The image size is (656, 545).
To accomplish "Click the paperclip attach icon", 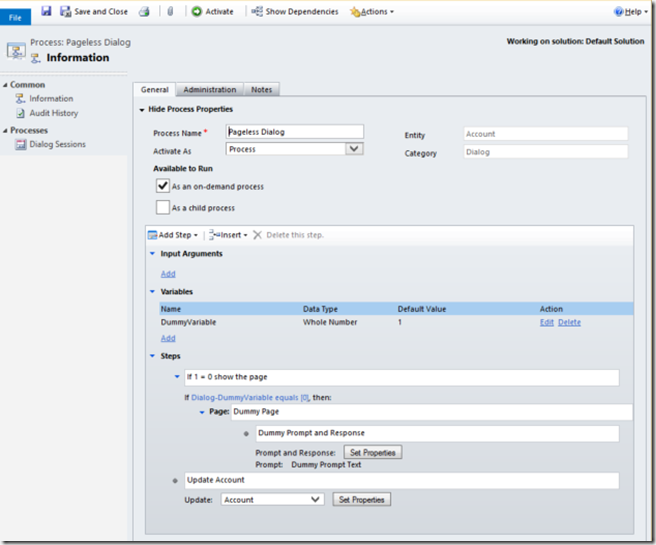I will pyautogui.click(x=170, y=11).
